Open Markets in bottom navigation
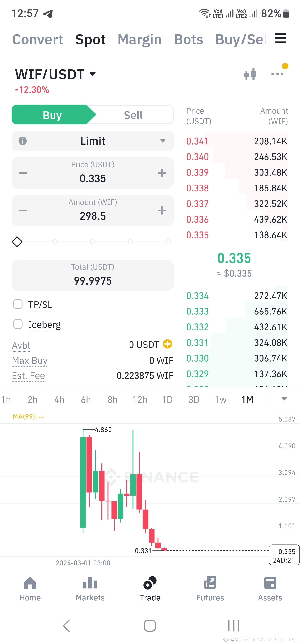Viewport: 300px width, 644px height. tap(90, 589)
